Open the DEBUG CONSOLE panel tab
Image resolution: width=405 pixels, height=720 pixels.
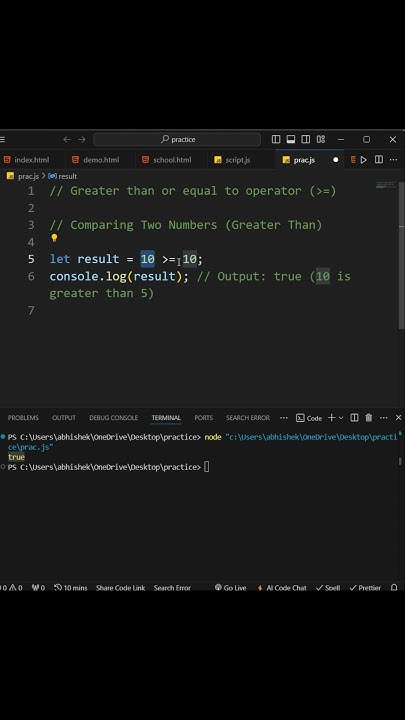(113, 418)
